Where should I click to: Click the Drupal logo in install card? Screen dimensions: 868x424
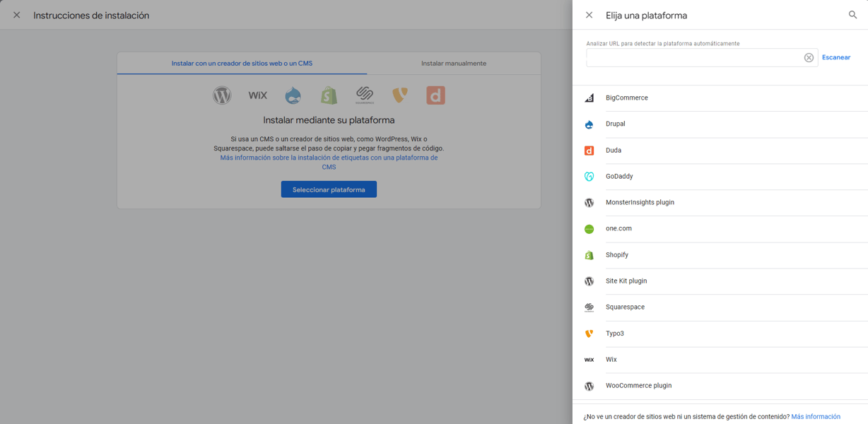pyautogui.click(x=293, y=95)
